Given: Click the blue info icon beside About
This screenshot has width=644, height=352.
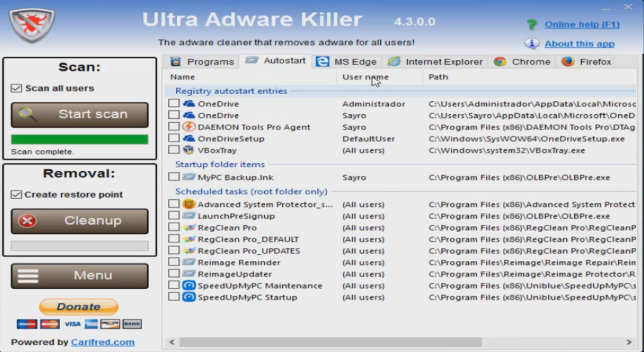Looking at the screenshot, I should (532, 44).
